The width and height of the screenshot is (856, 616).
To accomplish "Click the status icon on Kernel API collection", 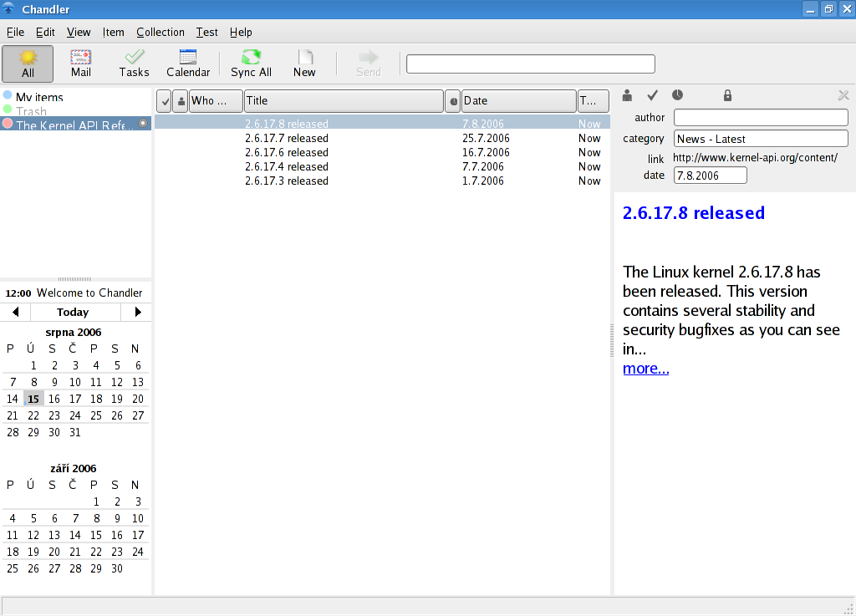I will click(x=143, y=124).
